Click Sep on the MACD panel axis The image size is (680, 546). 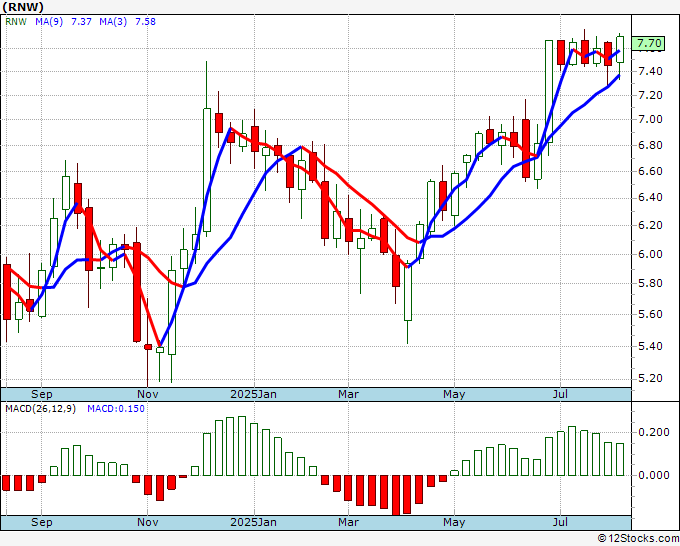42,522
